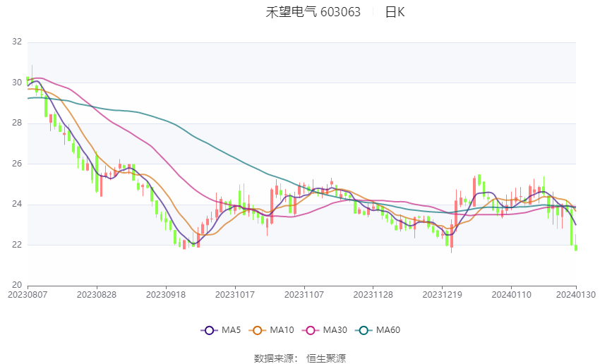Click the 20230918 date axis label

pos(166,295)
